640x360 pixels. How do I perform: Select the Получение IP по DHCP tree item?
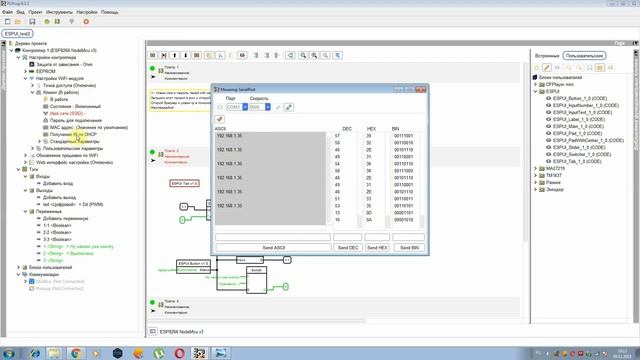pos(73,134)
